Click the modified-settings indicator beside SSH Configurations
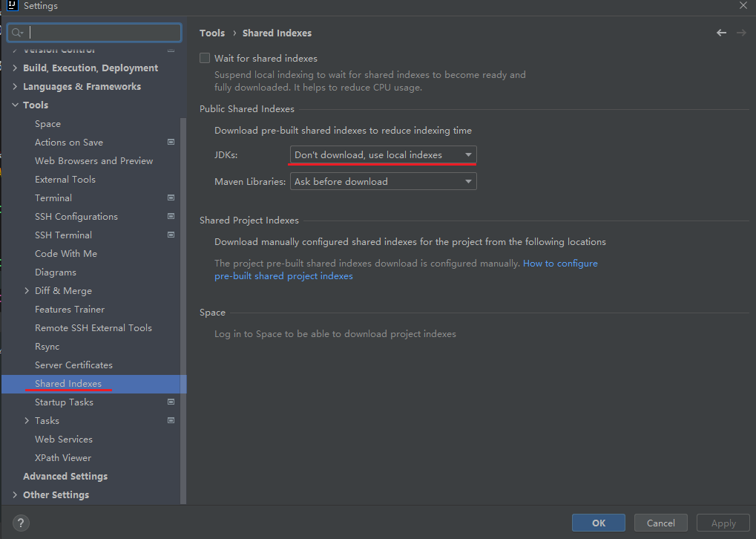Image resolution: width=756 pixels, height=539 pixels. point(171,216)
